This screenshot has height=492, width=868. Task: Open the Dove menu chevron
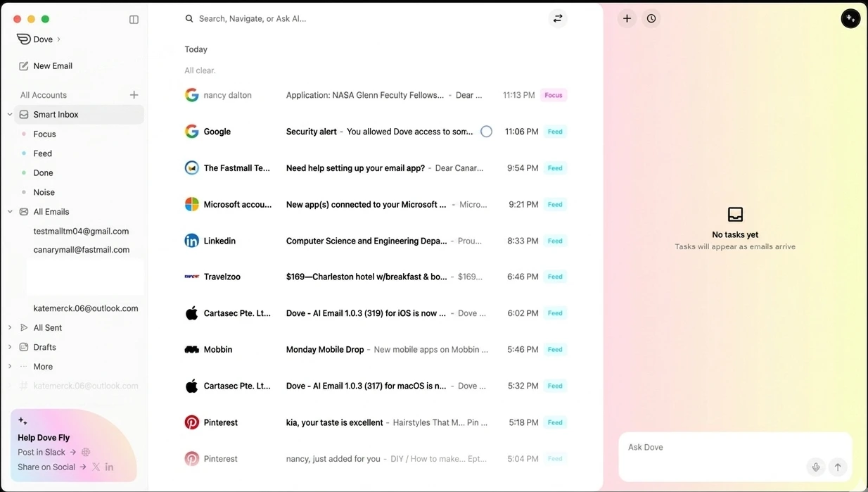58,39
